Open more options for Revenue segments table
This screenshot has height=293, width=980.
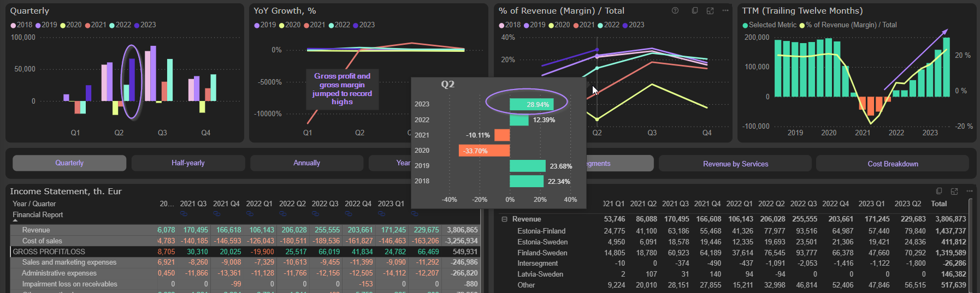(969, 191)
